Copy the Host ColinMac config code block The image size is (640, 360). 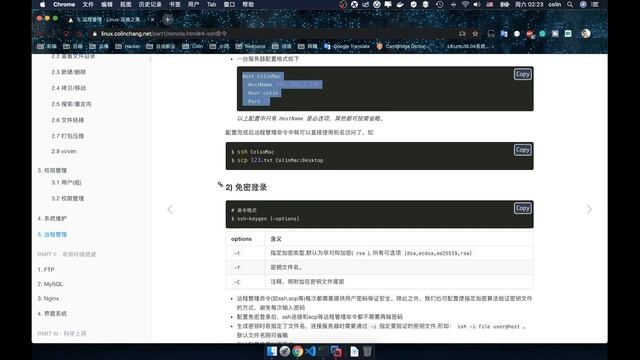[x=522, y=74]
